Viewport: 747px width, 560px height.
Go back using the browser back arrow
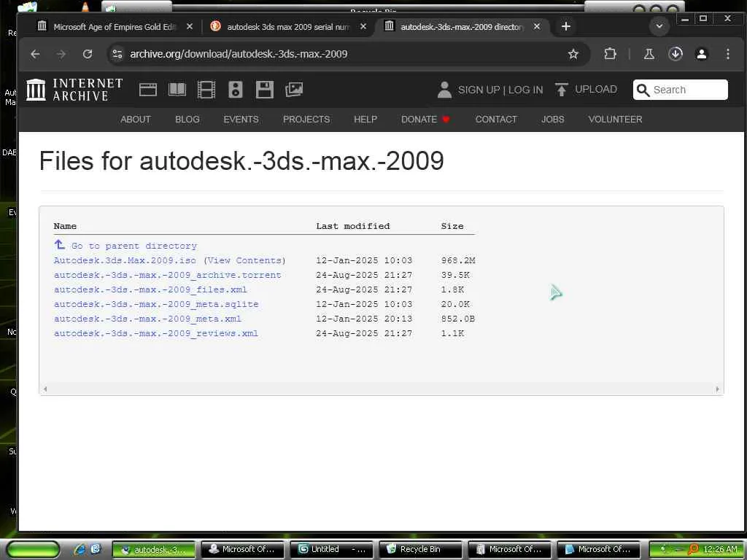35,54
